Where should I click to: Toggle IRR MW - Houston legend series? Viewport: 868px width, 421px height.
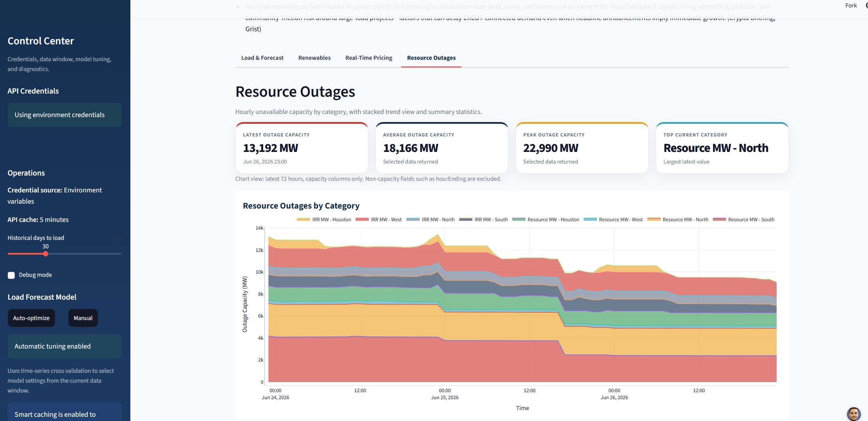[324, 219]
